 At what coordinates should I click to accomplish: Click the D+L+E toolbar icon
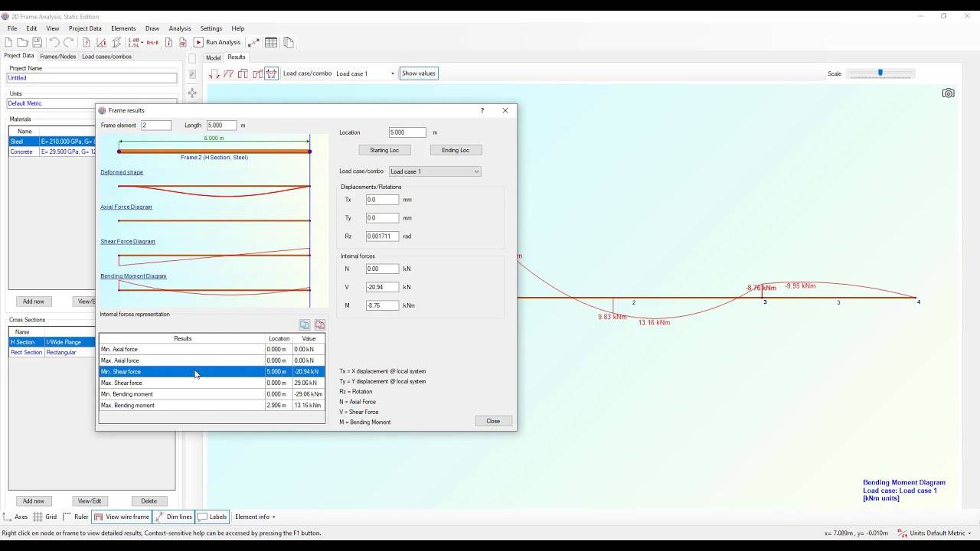(x=152, y=42)
